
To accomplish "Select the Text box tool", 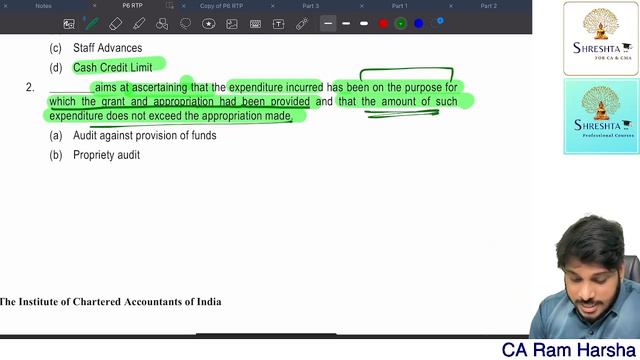I will 278,24.
